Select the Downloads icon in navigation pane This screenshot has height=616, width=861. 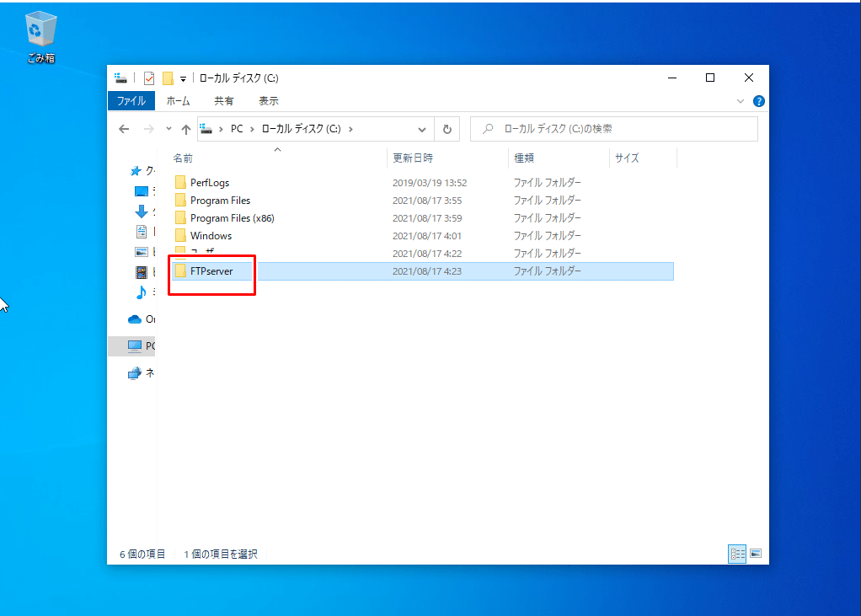[x=142, y=211]
